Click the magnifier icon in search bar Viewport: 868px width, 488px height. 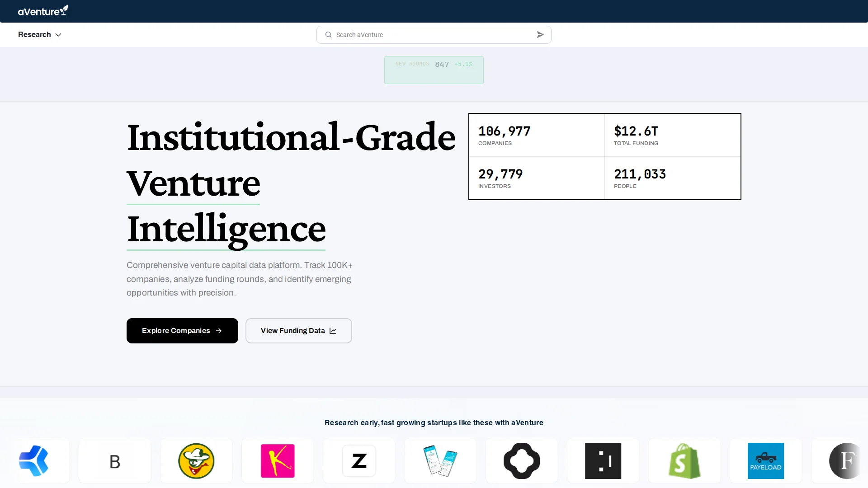329,35
